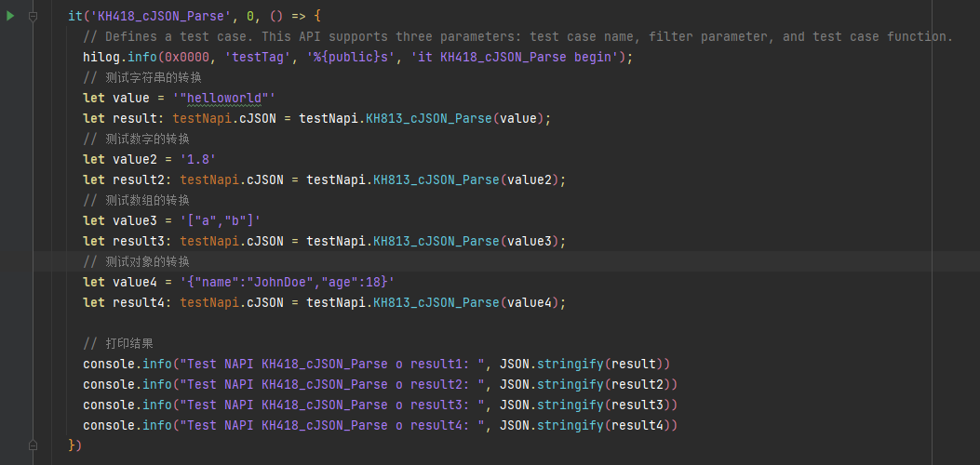
Task: Collapse the it() block fold marker
Action: point(34,16)
